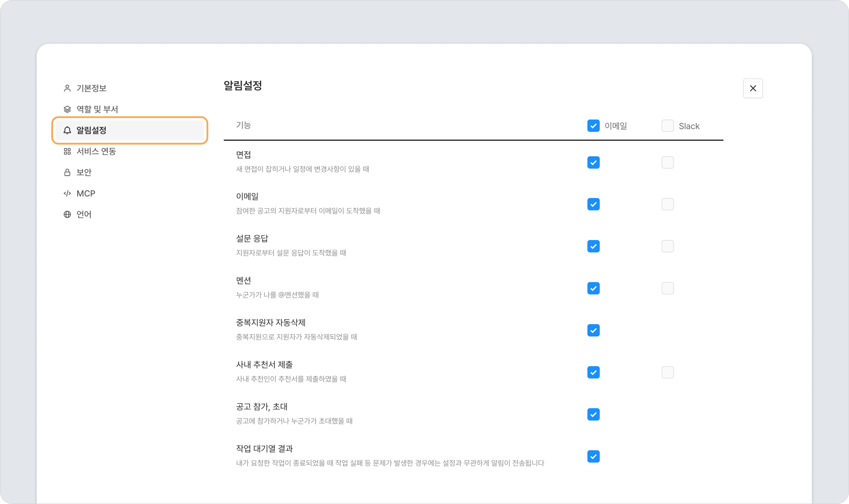Click the person icon beside 기본정보

point(67,88)
